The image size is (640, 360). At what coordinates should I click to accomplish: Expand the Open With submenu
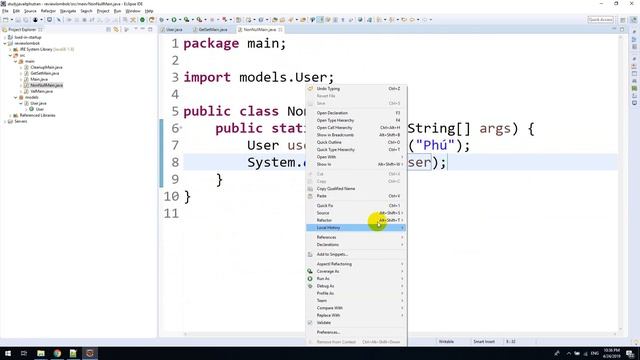pyautogui.click(x=356, y=157)
